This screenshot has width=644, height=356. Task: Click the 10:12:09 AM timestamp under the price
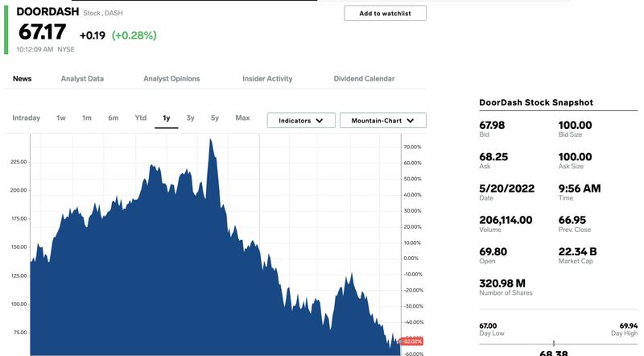(x=35, y=49)
